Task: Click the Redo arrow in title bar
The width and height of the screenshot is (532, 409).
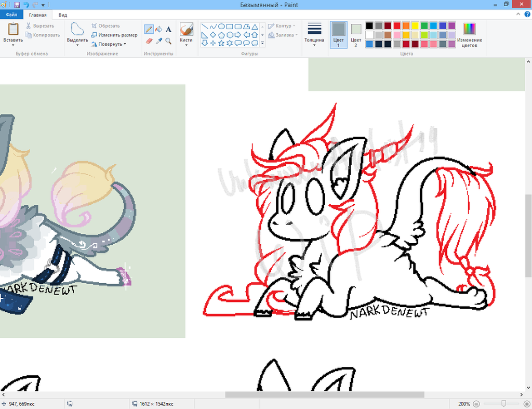Action: coord(35,5)
